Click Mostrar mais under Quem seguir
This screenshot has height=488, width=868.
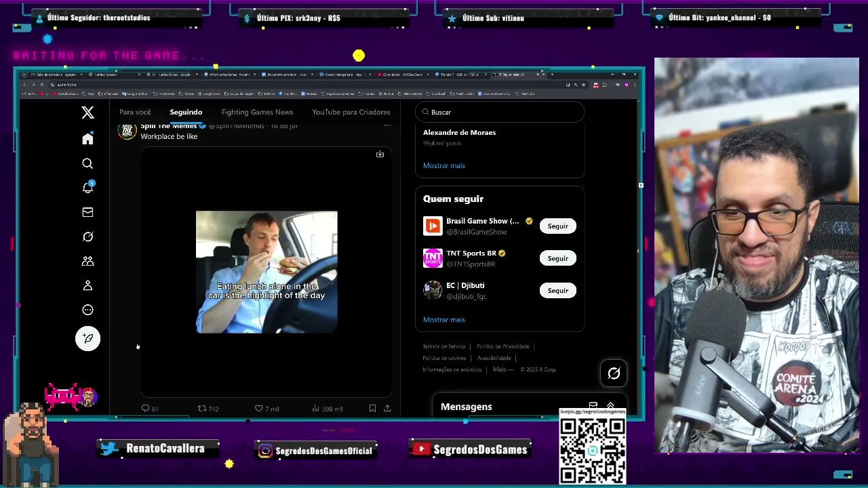click(x=444, y=319)
